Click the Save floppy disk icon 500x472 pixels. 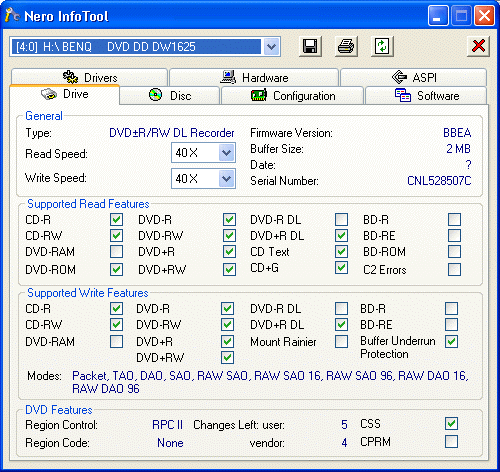coord(310,46)
